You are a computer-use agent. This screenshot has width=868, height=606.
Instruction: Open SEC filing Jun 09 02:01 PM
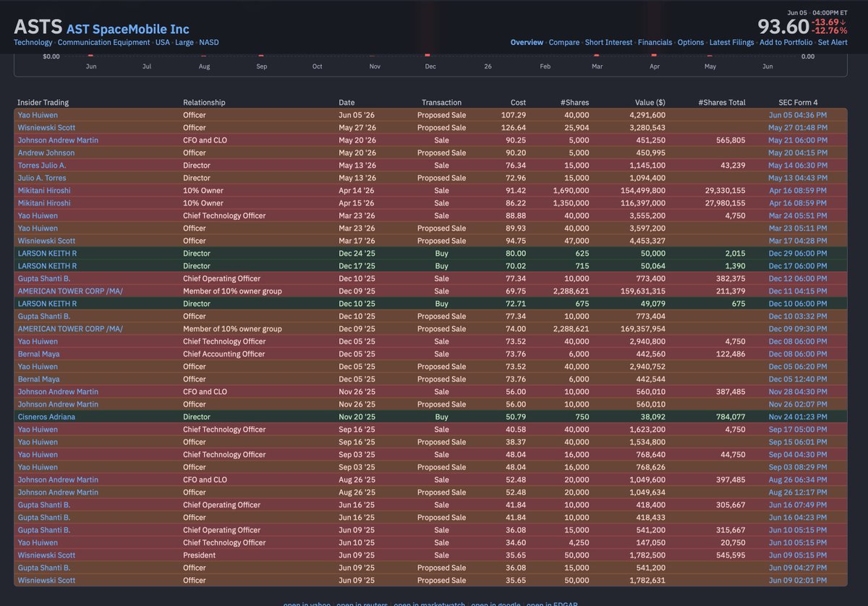coord(798,581)
